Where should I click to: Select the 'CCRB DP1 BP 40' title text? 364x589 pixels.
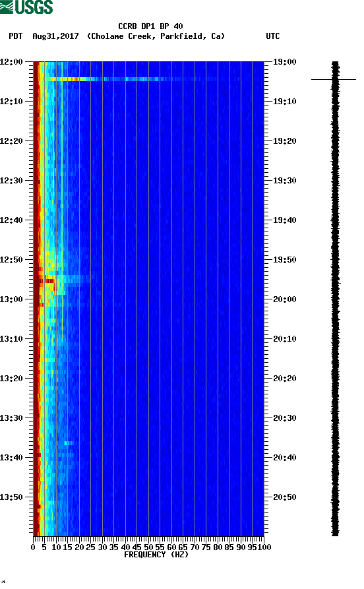pyautogui.click(x=150, y=26)
